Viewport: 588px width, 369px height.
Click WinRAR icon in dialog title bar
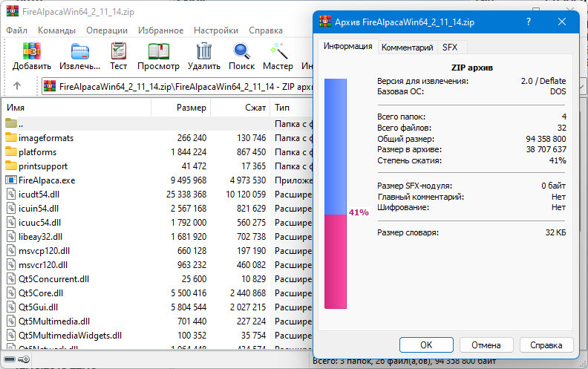[325, 22]
